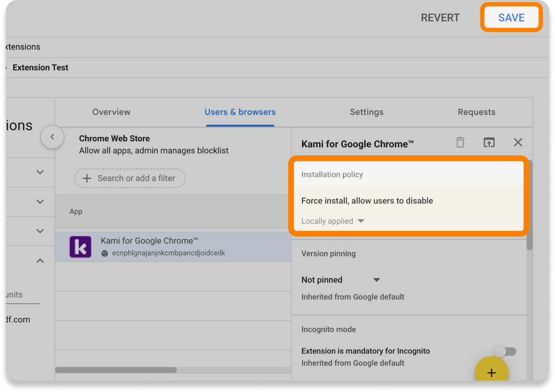
Task: Select the Kami for Google Chrome app row
Action: tap(173, 247)
